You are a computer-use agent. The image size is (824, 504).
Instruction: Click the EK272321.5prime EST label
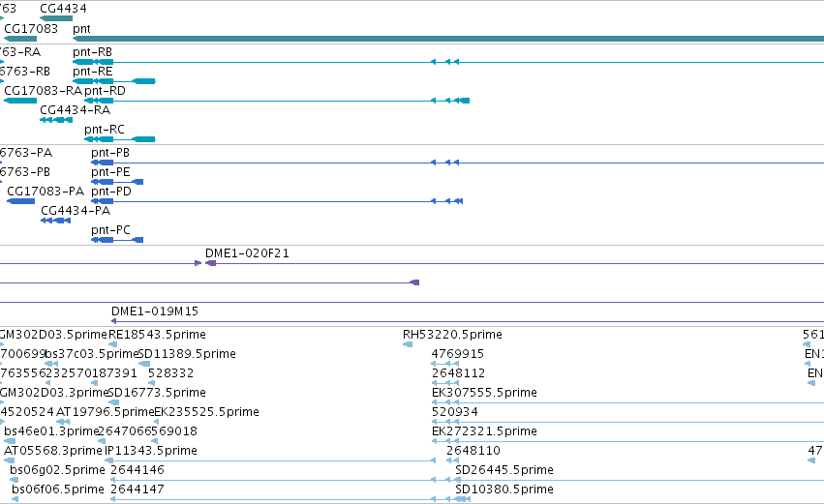(x=484, y=432)
